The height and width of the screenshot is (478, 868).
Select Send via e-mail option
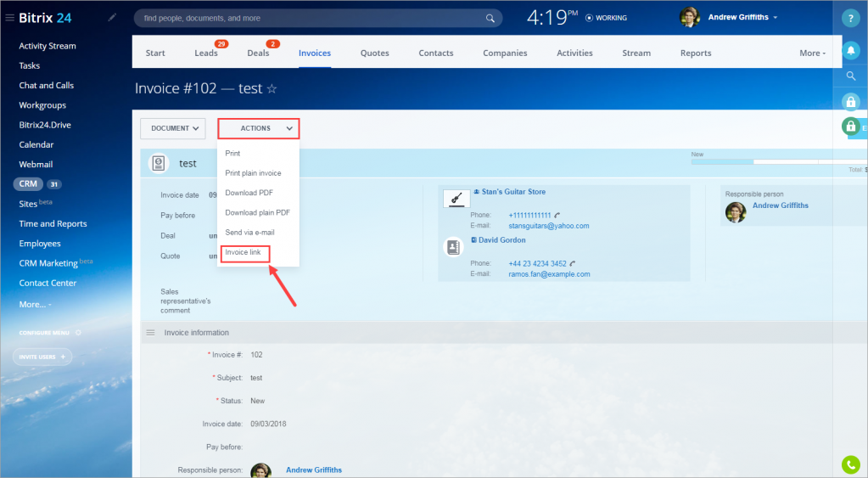(249, 233)
